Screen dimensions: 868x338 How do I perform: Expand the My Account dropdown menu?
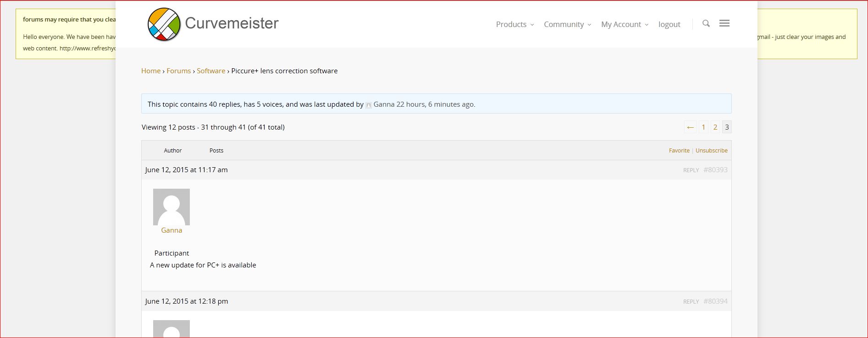pos(625,24)
